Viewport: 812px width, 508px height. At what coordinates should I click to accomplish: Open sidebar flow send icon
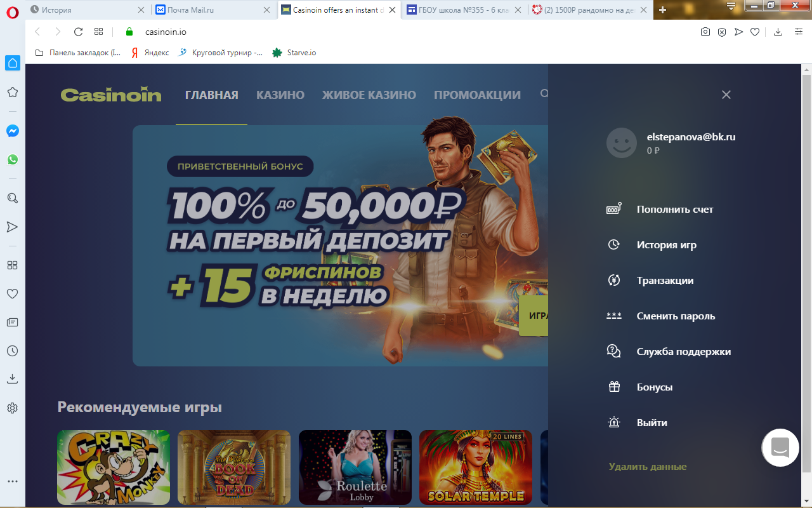tap(12, 227)
